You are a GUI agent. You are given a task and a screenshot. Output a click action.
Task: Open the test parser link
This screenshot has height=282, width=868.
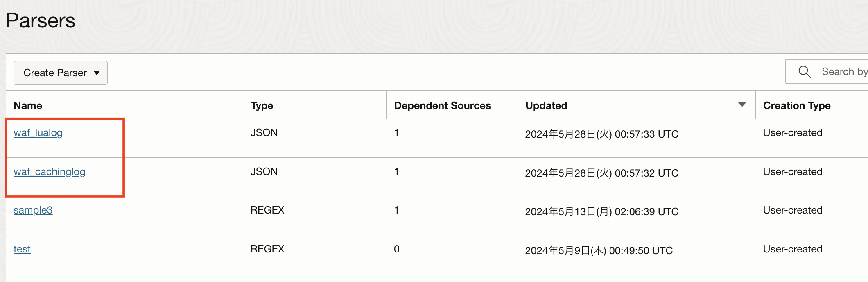point(22,249)
